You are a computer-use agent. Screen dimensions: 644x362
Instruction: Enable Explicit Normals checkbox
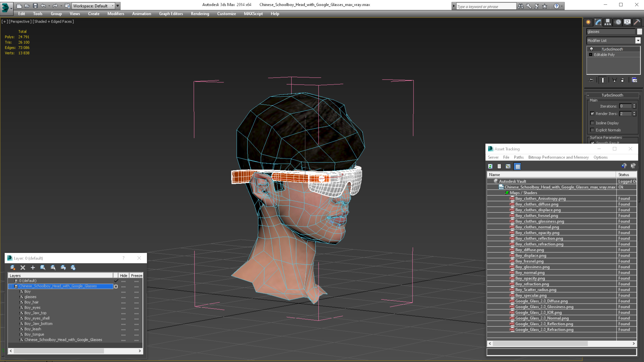pos(592,130)
